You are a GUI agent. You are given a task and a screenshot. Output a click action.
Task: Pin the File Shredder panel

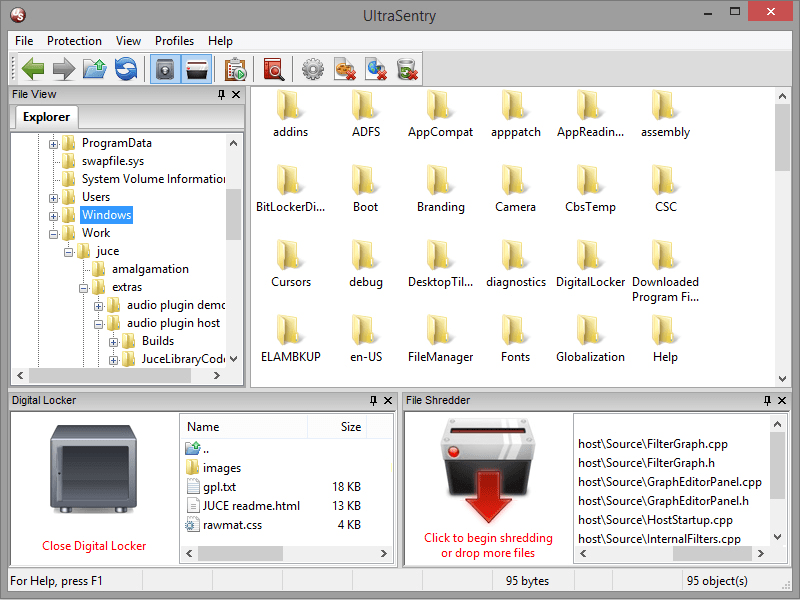point(767,401)
